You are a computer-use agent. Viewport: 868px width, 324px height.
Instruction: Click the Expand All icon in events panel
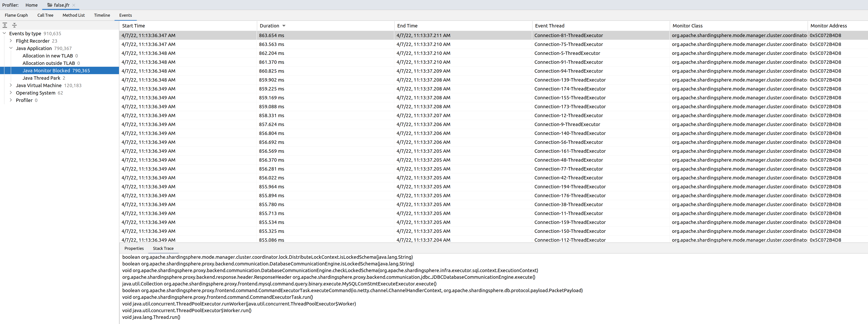point(5,25)
